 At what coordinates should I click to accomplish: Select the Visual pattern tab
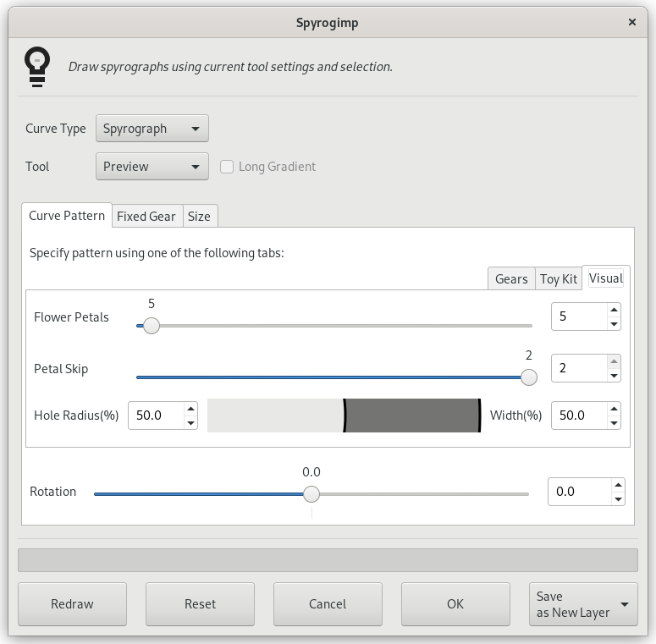(x=606, y=278)
